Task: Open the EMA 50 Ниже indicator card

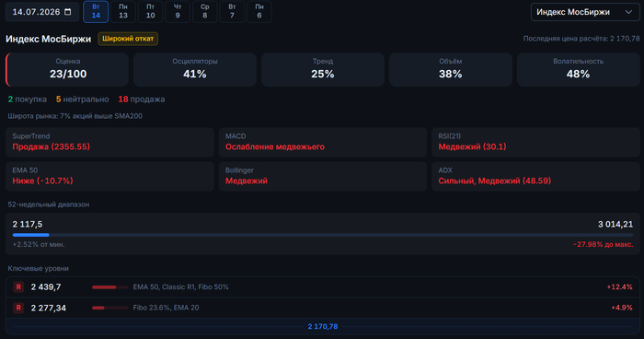Action: click(109, 176)
